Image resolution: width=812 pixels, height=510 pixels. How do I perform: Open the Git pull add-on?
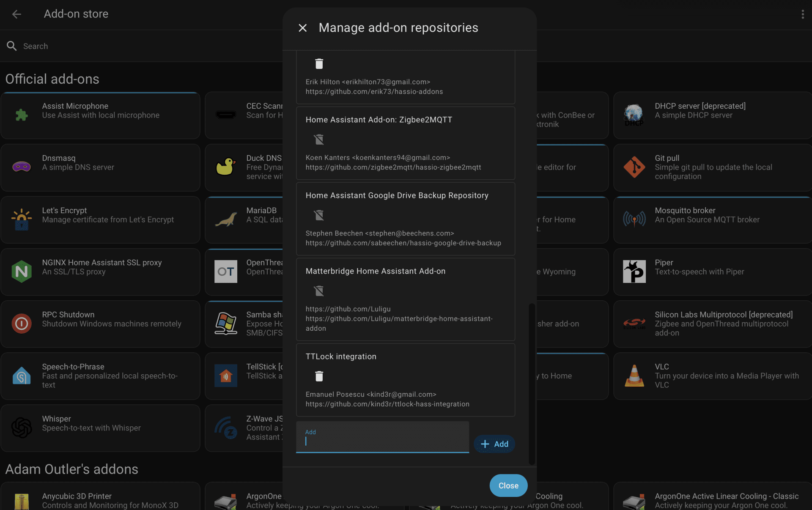click(x=713, y=167)
